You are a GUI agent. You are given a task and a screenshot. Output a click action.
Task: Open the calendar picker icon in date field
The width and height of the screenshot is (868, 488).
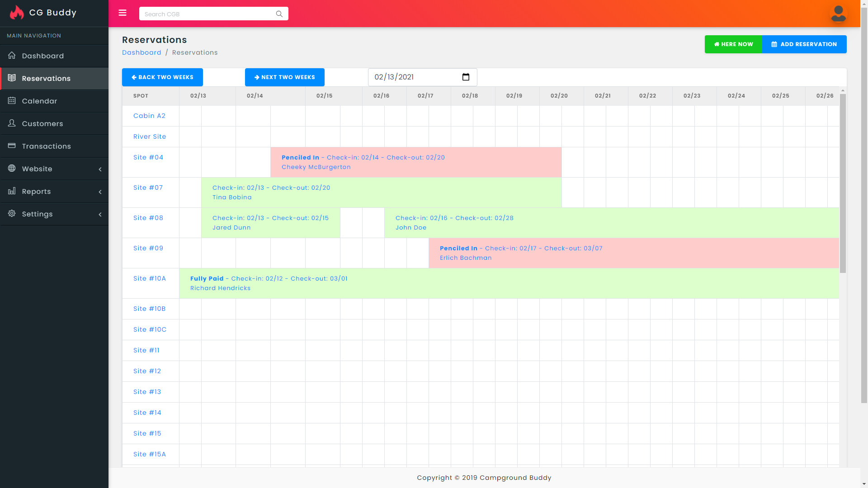[x=466, y=77]
